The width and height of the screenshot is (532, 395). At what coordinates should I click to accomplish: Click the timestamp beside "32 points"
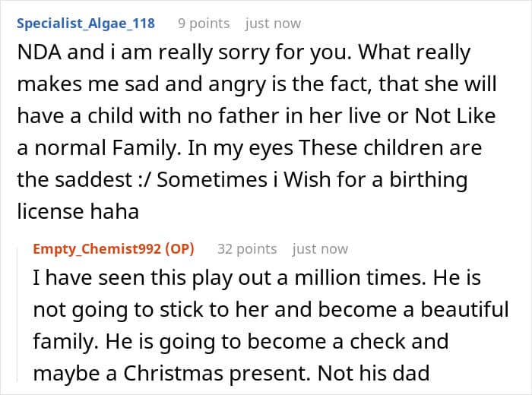tap(320, 248)
